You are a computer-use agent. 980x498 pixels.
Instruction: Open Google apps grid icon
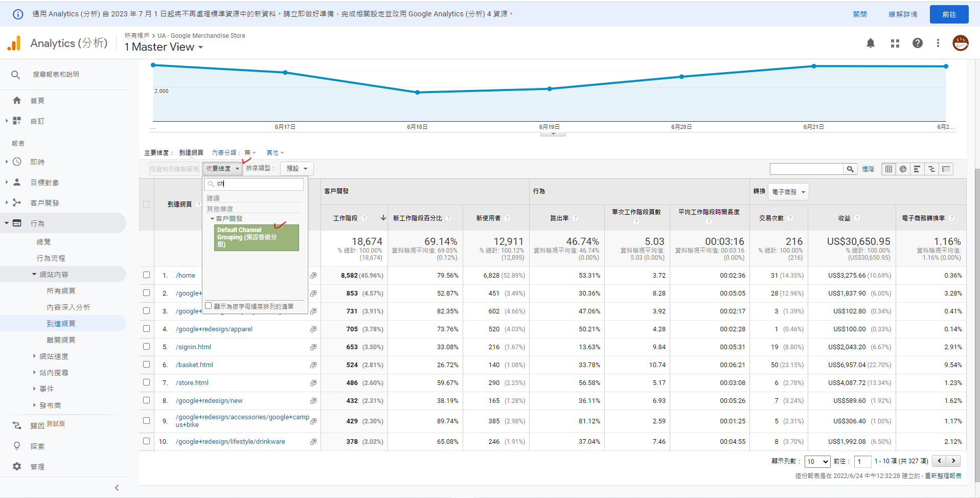coord(895,43)
